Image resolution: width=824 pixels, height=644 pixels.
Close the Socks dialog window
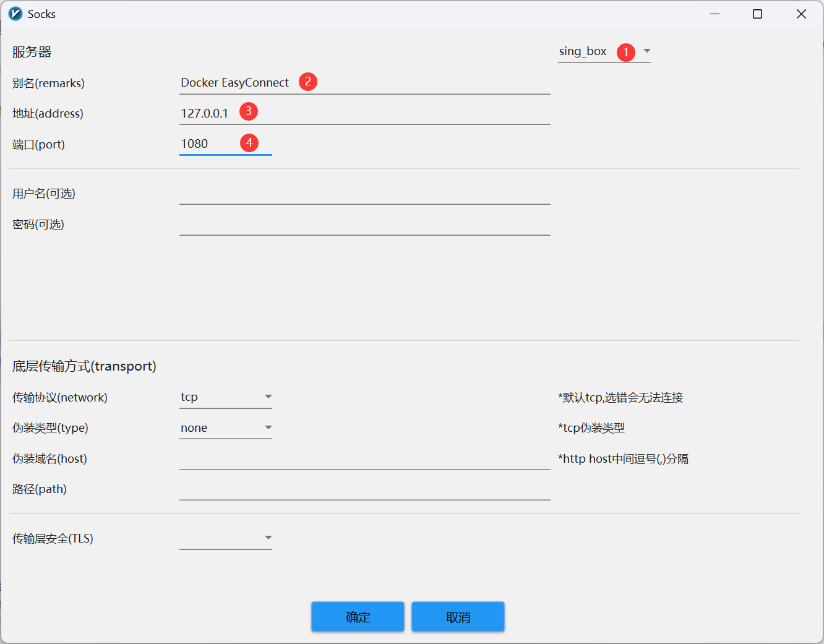pos(801,14)
